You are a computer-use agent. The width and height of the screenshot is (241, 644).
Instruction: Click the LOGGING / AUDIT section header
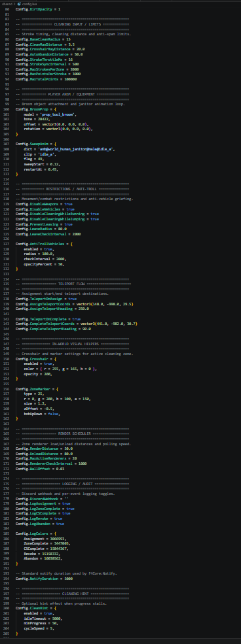(x=74, y=483)
